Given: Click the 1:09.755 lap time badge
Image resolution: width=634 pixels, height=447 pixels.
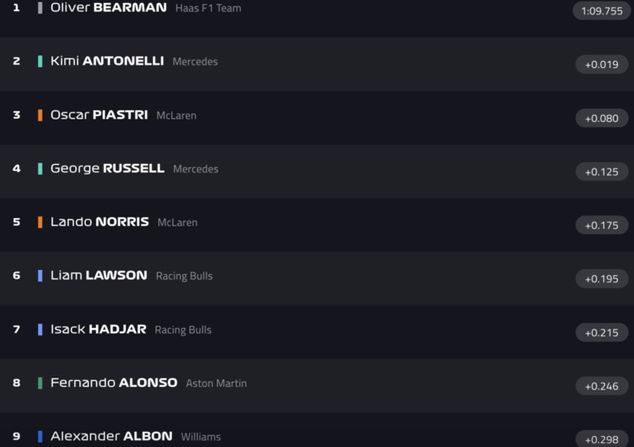Looking at the screenshot, I should pos(601,11).
